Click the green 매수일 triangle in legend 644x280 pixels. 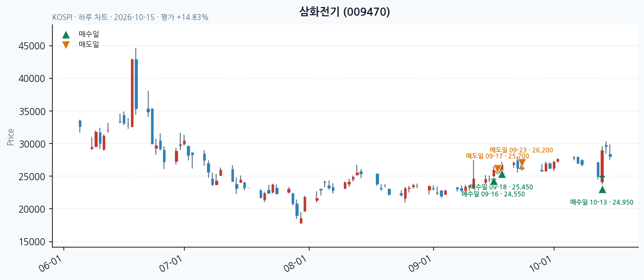tap(66, 35)
